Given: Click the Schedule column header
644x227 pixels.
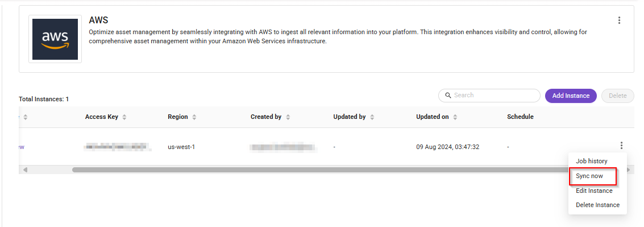Looking at the screenshot, I should point(520,117).
